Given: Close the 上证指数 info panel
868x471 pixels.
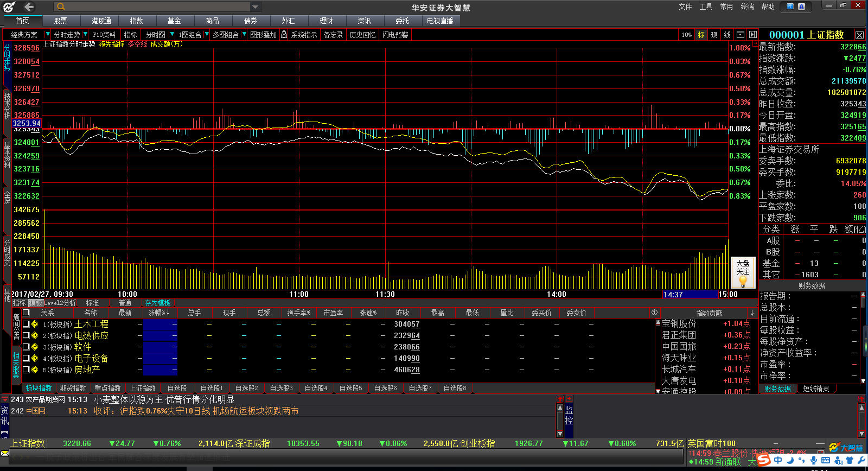Looking at the screenshot, I should [x=859, y=35].
